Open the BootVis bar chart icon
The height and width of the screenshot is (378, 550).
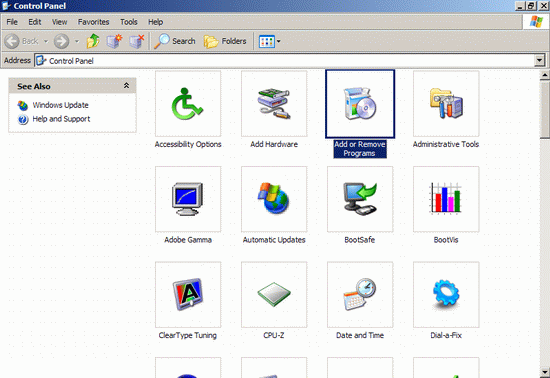point(446,199)
